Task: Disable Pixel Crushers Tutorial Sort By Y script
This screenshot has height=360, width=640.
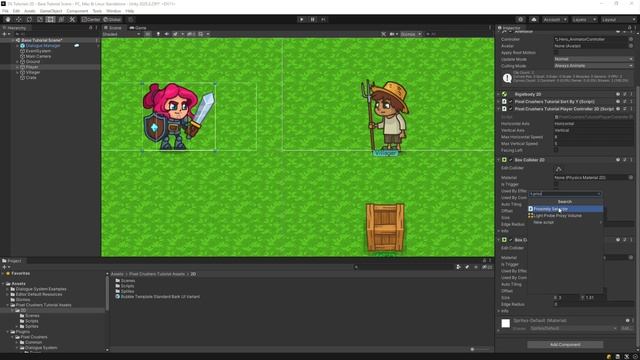Action: click(x=510, y=102)
